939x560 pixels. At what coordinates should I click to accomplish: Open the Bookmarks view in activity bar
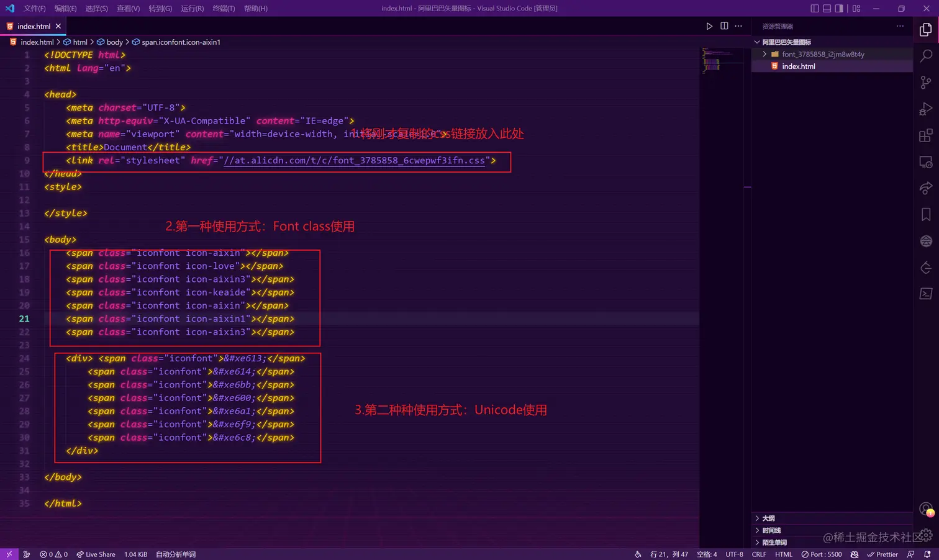coord(925,215)
